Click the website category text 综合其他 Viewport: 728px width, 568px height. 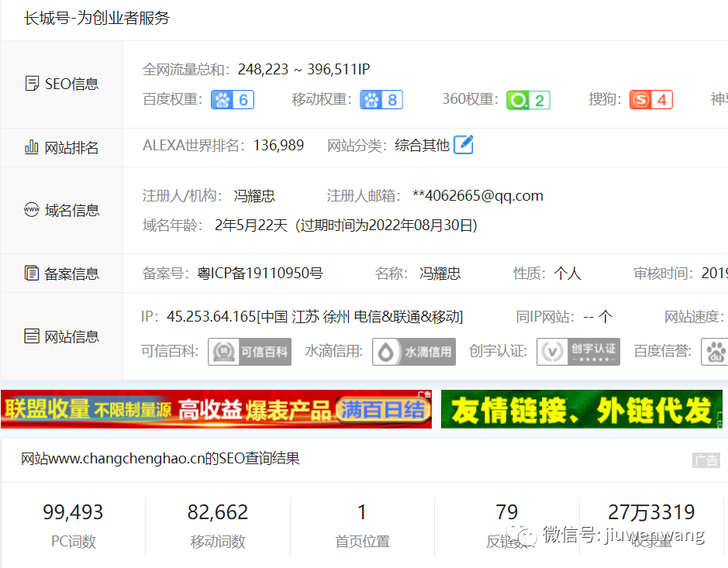pos(422,145)
